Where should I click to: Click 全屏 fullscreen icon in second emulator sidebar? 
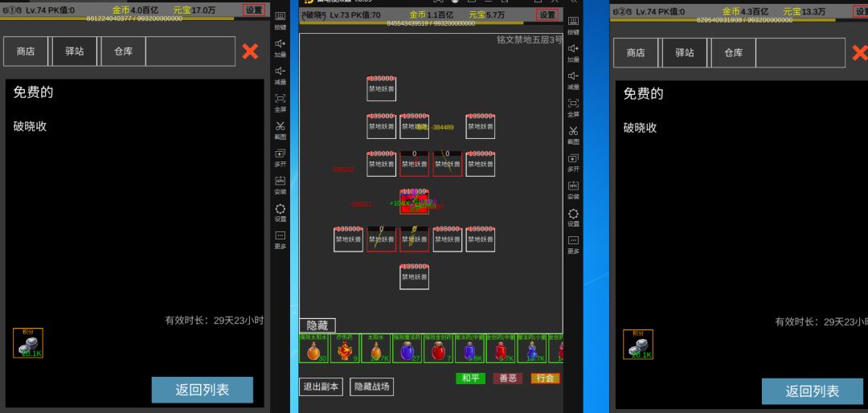point(574,103)
